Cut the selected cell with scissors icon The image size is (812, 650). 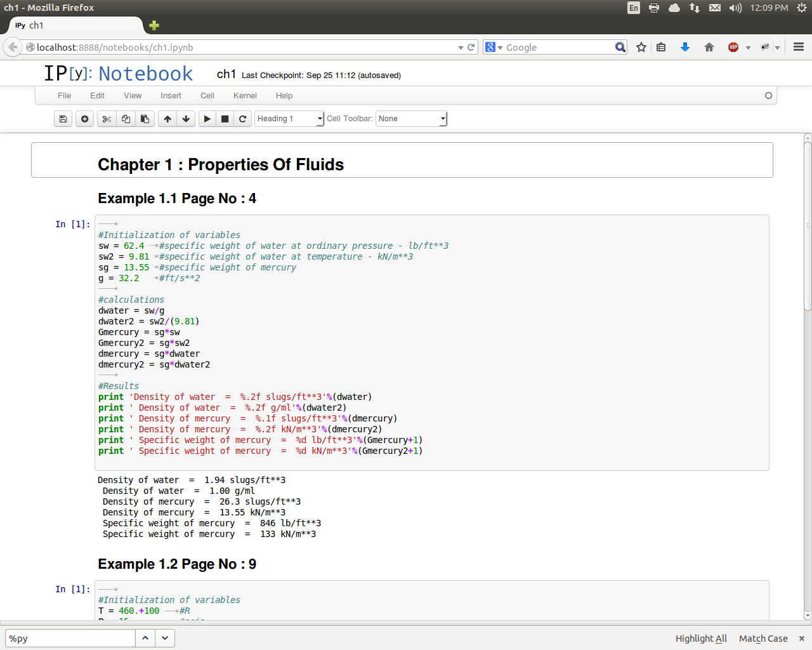[107, 119]
